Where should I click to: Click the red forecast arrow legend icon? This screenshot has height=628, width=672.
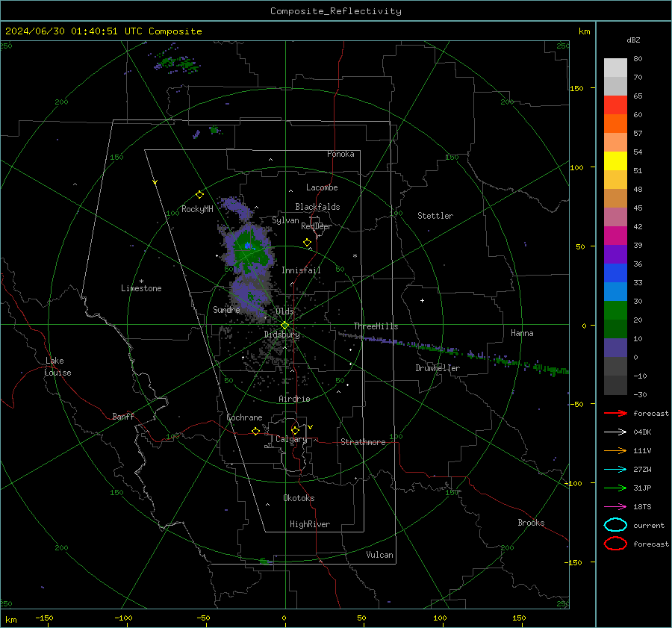coord(615,413)
